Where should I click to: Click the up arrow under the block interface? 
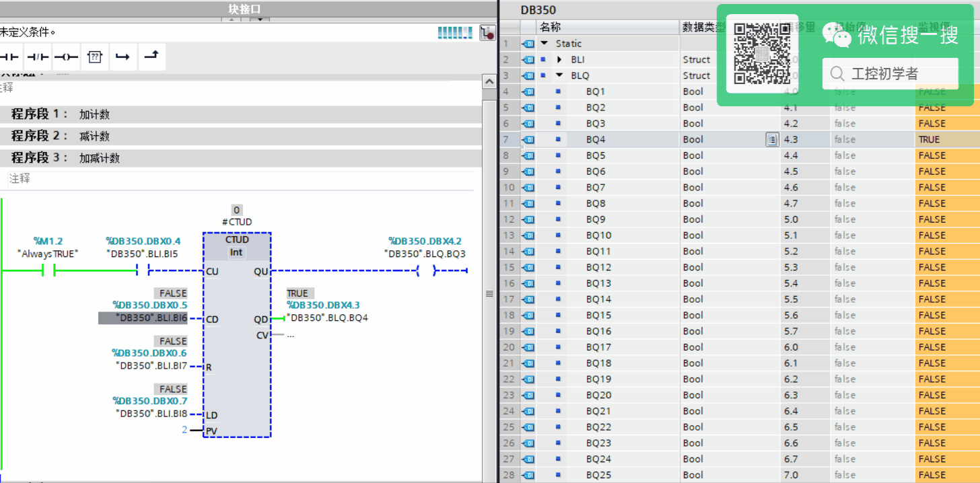pyautogui.click(x=231, y=20)
